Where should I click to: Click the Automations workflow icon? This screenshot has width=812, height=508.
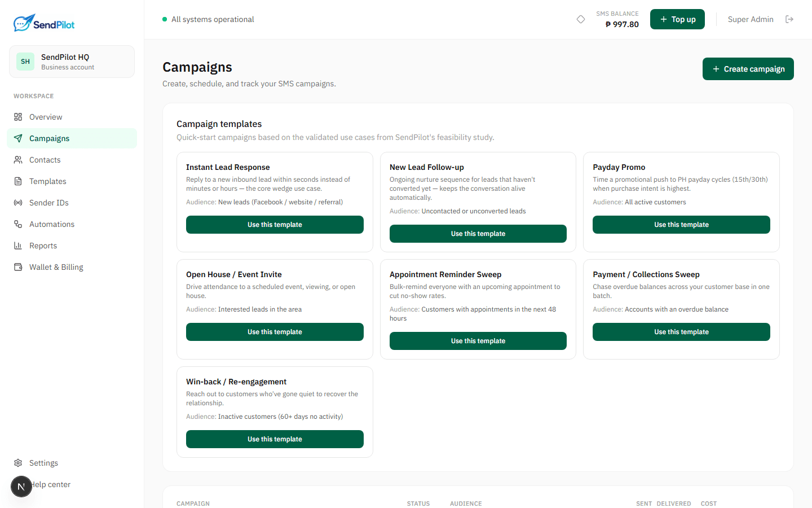18,224
